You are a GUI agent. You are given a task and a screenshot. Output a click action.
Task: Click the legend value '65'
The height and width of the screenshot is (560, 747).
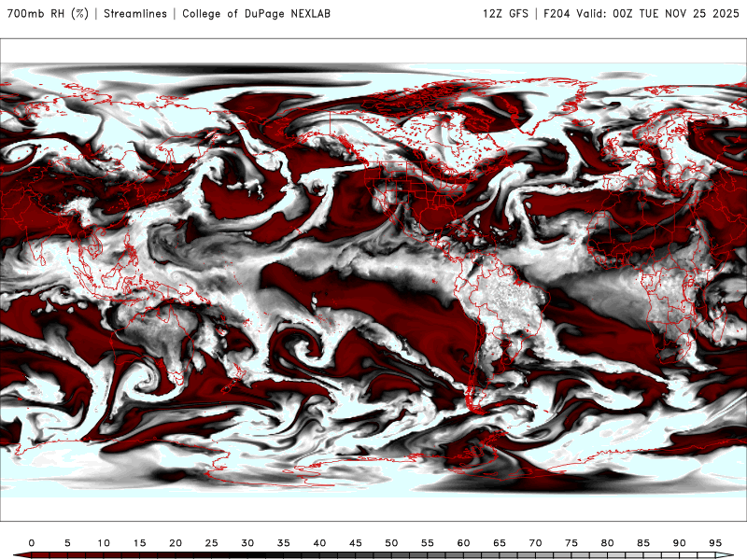click(500, 543)
